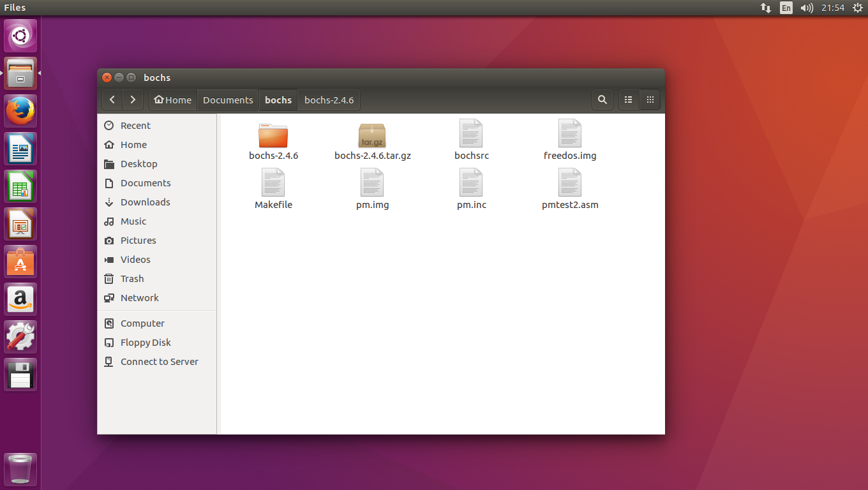This screenshot has width=868, height=490.
Task: Browse Network in the sidebar
Action: tap(157, 298)
